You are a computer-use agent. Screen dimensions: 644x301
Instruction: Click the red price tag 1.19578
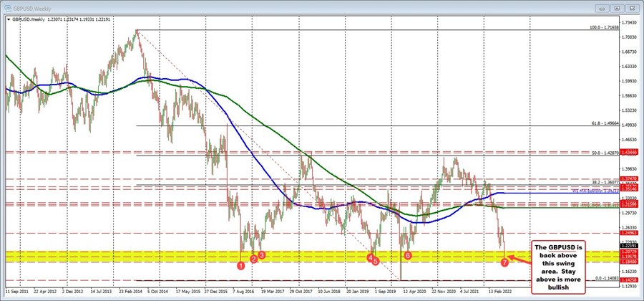(x=628, y=256)
